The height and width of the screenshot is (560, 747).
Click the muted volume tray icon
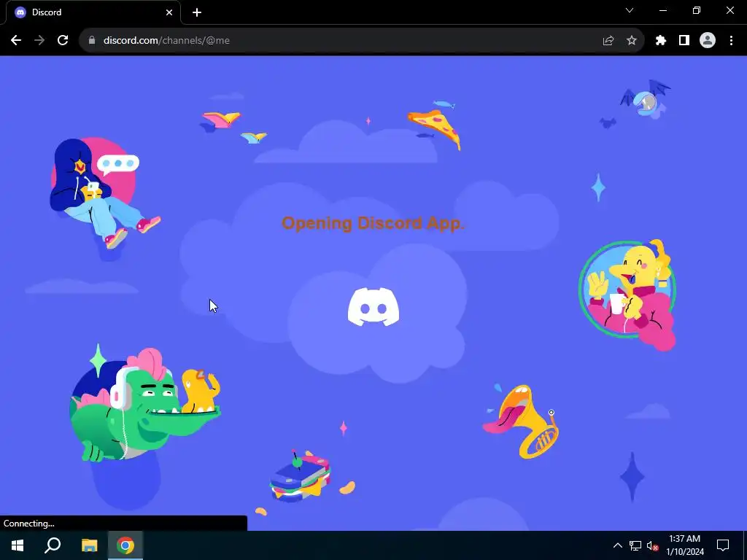coord(652,545)
